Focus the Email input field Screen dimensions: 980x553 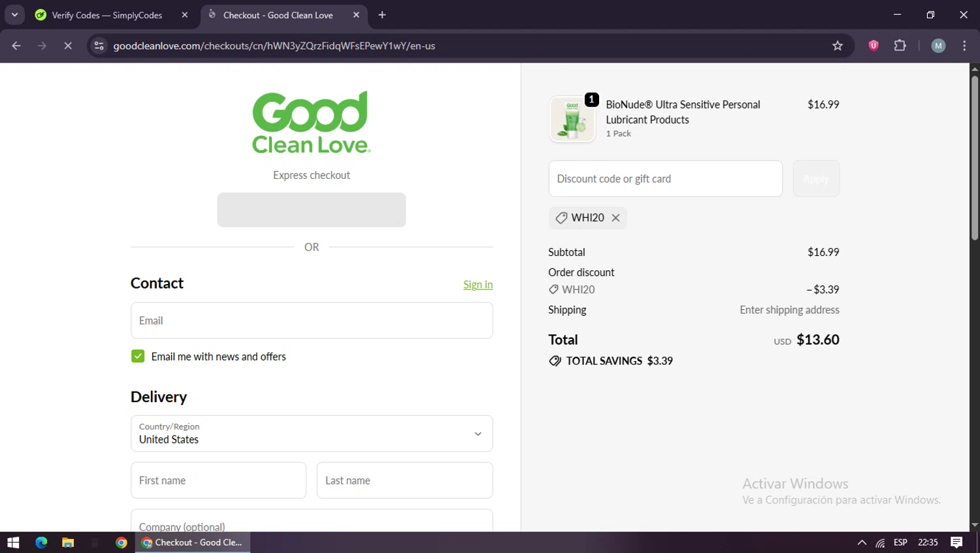[312, 321]
